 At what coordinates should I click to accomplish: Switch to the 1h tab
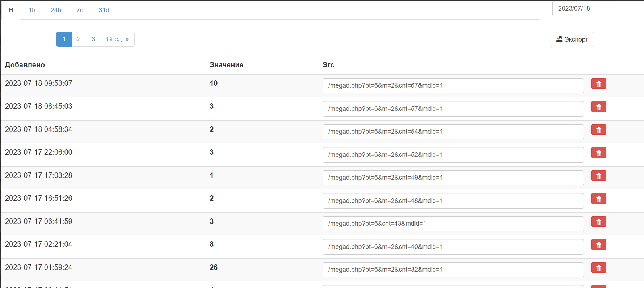click(x=32, y=10)
